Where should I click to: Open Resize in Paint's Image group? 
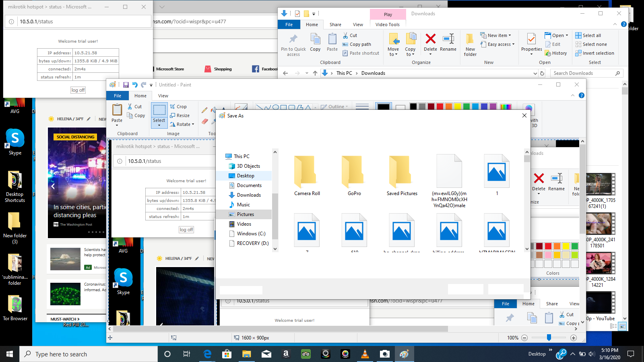coord(180,115)
